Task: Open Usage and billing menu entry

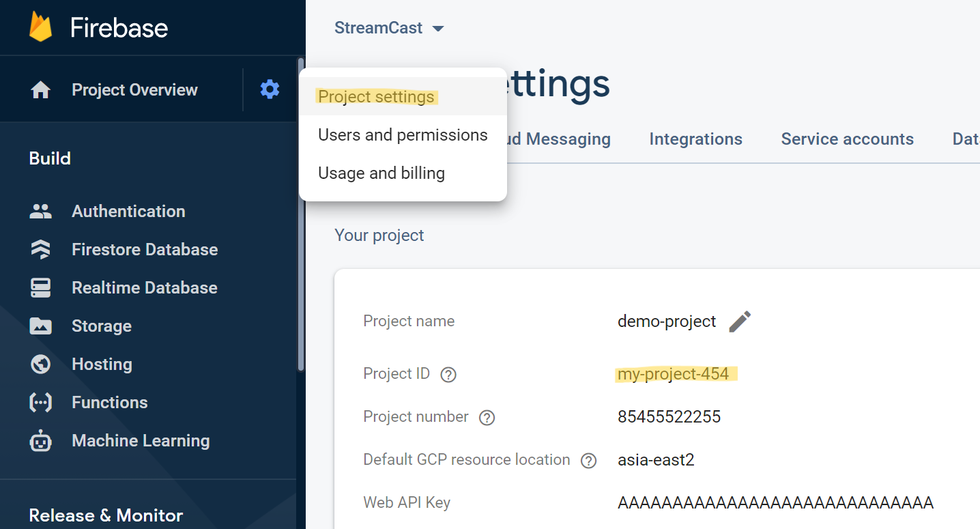Action: tap(403, 173)
